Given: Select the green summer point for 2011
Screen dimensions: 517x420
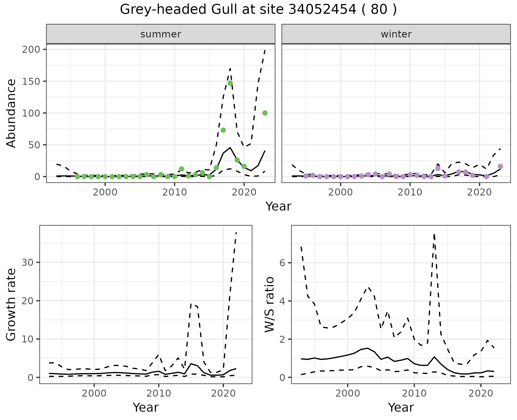Looking at the screenshot, I should click(x=181, y=169).
